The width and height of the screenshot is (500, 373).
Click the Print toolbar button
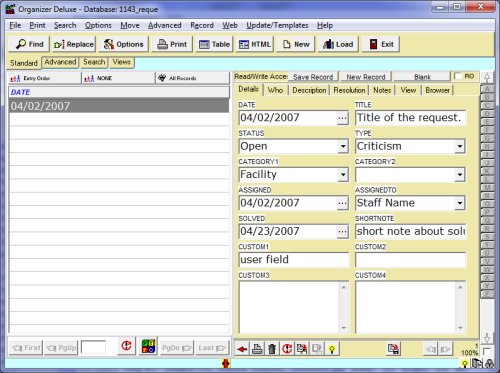[172, 44]
